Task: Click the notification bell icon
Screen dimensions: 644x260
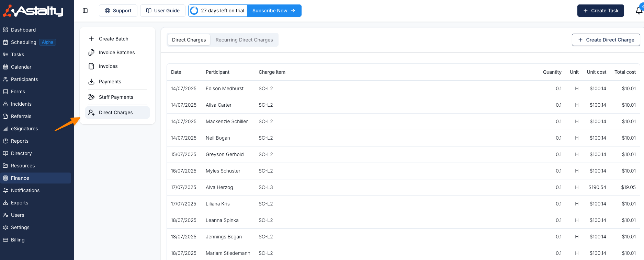Action: 639,11
